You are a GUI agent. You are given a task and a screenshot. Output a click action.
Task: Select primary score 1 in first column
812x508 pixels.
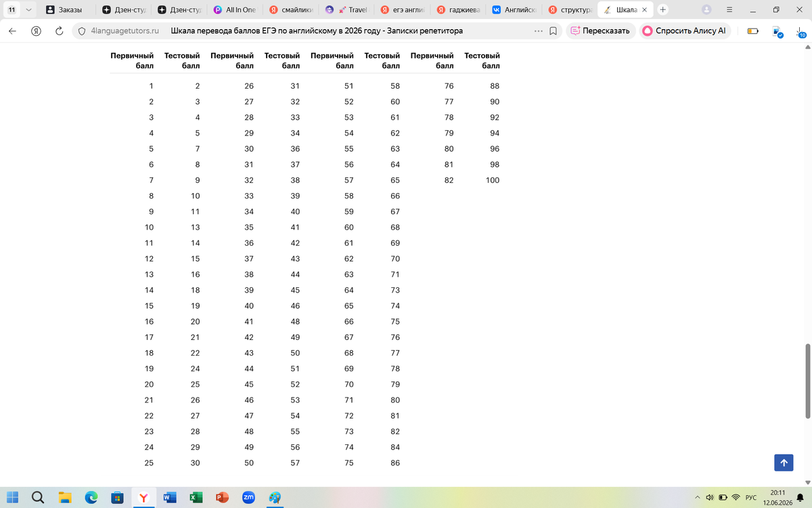[x=151, y=86]
